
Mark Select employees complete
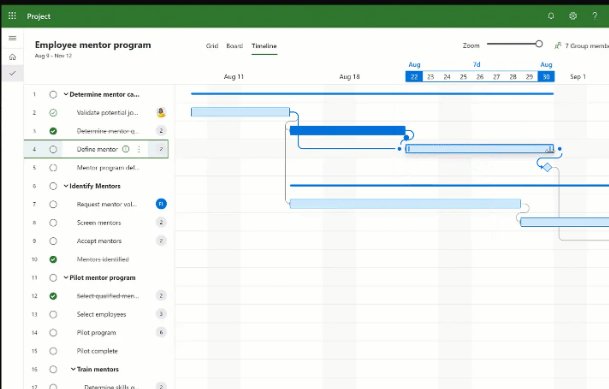click(x=53, y=314)
